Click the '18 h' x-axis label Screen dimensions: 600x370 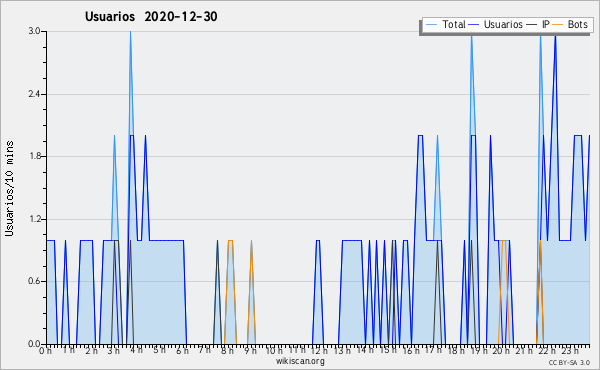coord(456,351)
